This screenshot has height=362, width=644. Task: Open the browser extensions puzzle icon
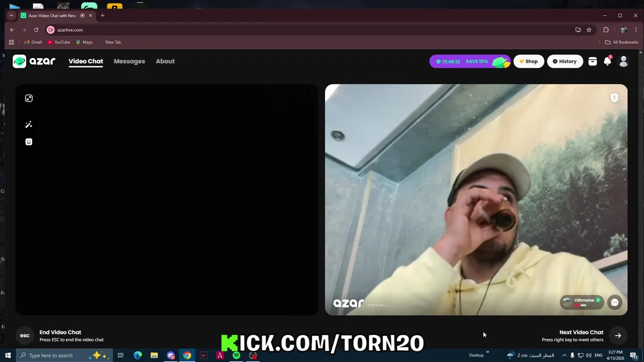pyautogui.click(x=606, y=30)
